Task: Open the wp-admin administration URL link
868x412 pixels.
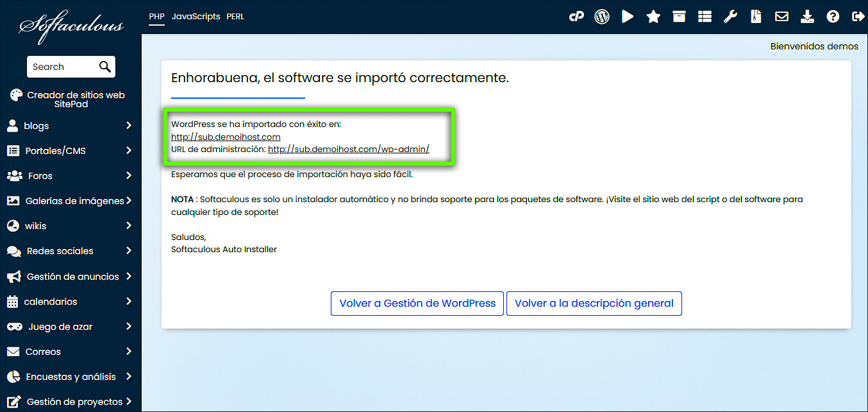Action: (348, 150)
